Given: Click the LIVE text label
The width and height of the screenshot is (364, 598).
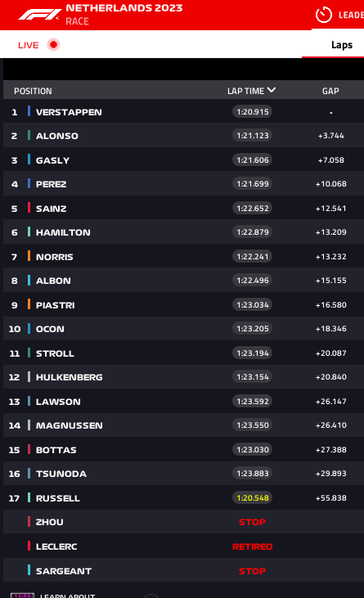Looking at the screenshot, I should tap(28, 45).
